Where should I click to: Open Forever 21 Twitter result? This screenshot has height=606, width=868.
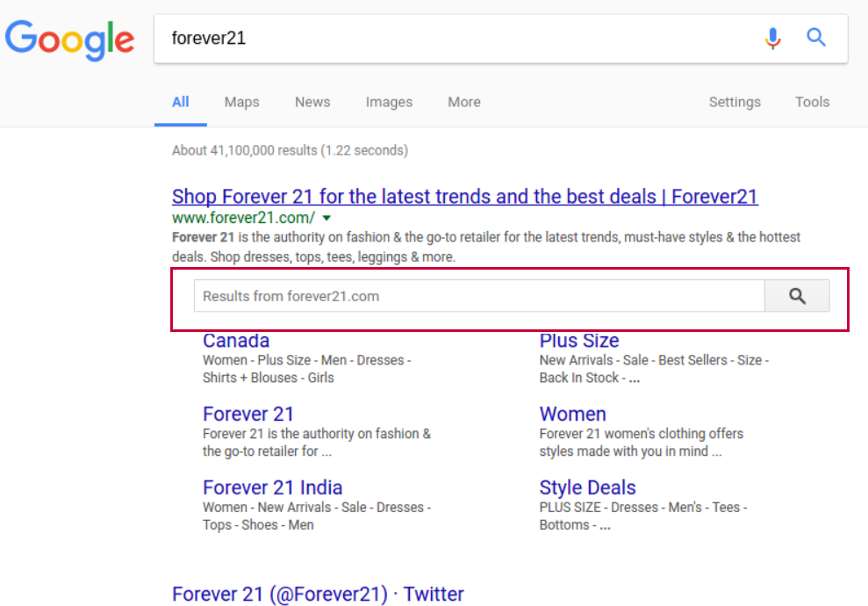[x=318, y=594]
